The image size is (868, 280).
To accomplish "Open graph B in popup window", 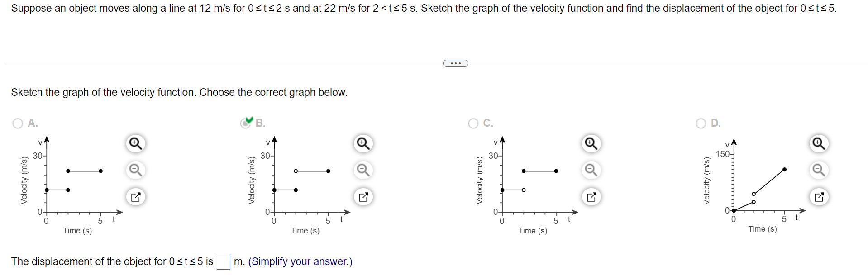I will point(363,197).
